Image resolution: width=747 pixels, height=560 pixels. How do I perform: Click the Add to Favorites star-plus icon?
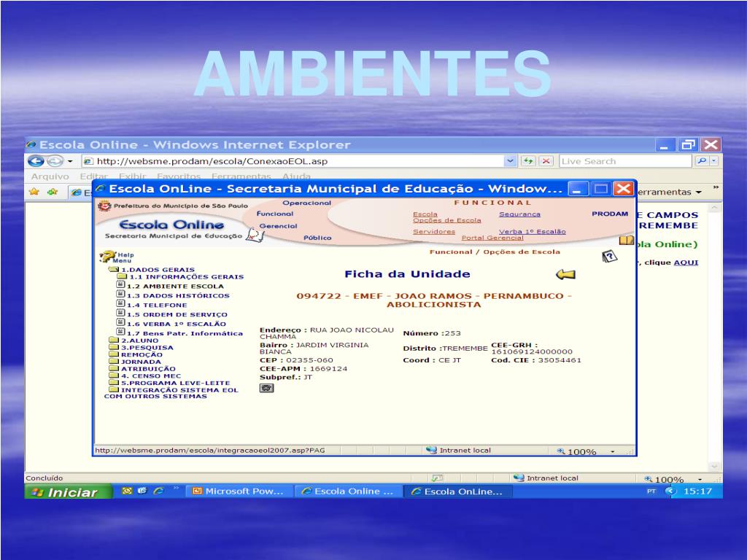pyautogui.click(x=53, y=192)
